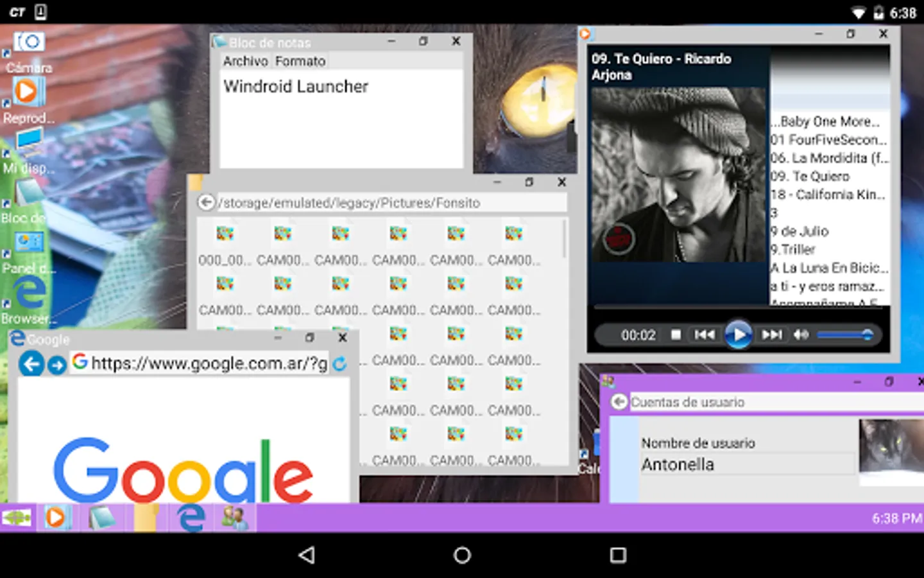Click the /storage/emulated/legacy path field
924x578 pixels.
[392, 203]
